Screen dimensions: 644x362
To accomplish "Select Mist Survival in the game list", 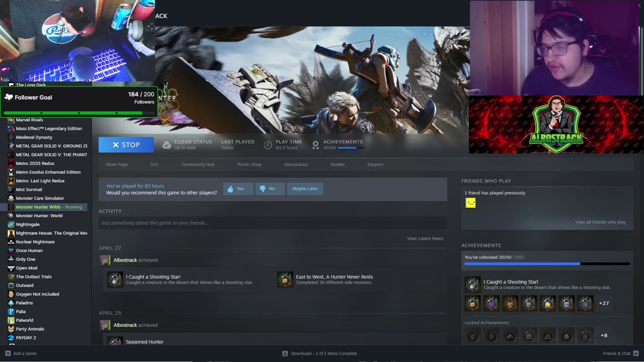I will 29,190.
